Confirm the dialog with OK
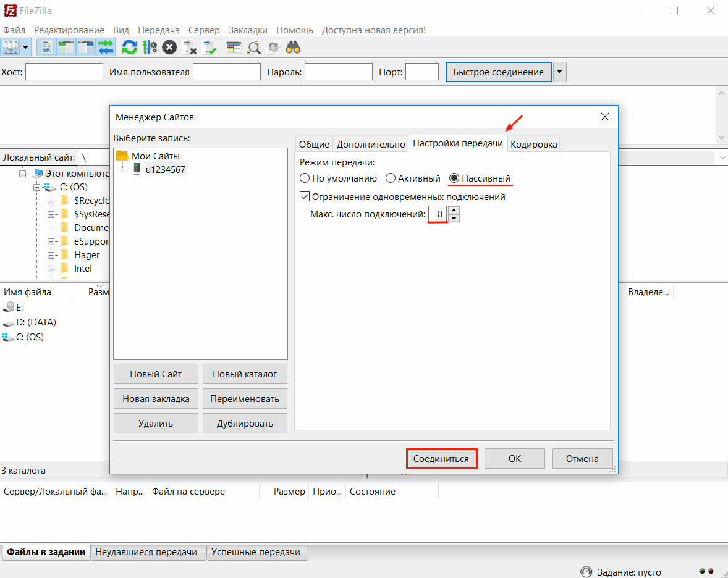 coord(514,459)
